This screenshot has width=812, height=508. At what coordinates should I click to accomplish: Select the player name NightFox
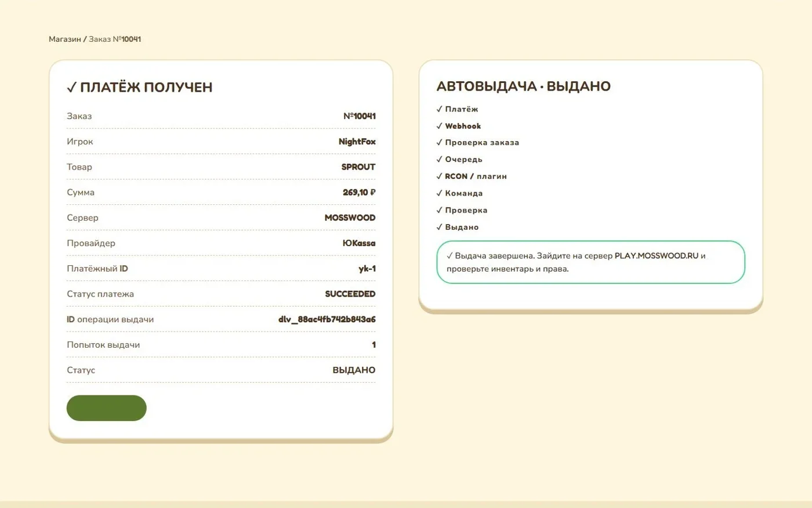[357, 142]
